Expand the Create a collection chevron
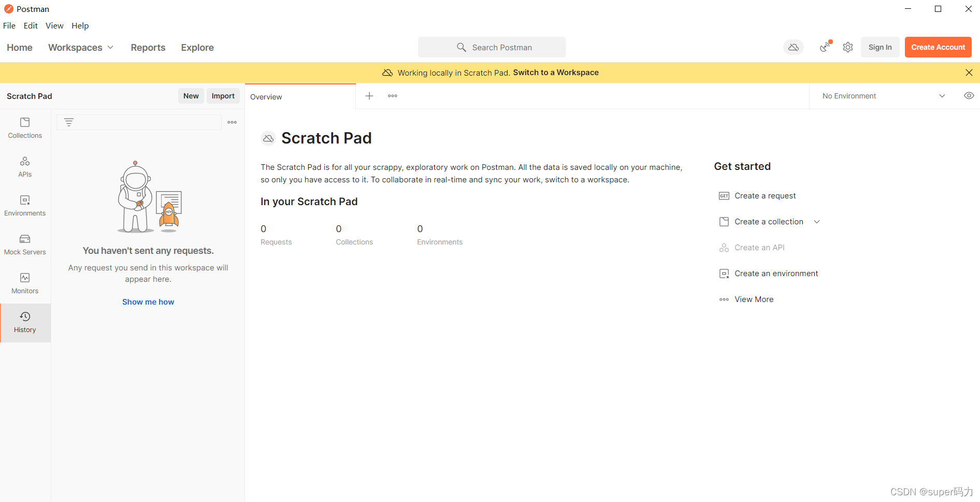The width and height of the screenshot is (980, 502). [x=817, y=222]
